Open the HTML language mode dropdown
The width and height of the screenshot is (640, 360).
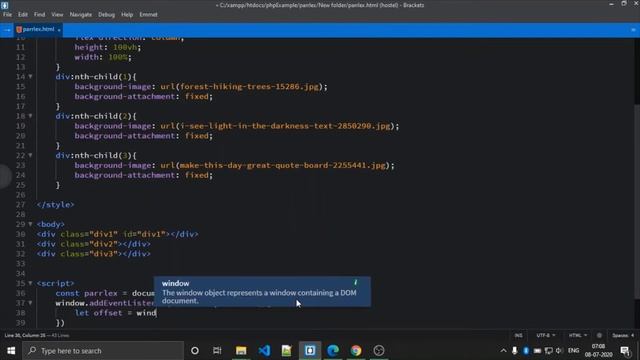(578, 335)
